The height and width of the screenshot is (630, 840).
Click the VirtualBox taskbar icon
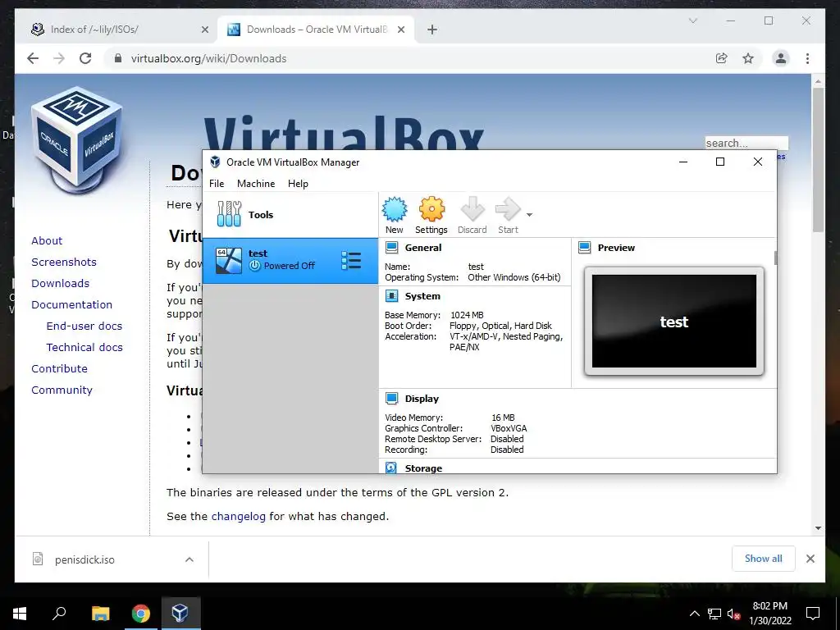(180, 614)
